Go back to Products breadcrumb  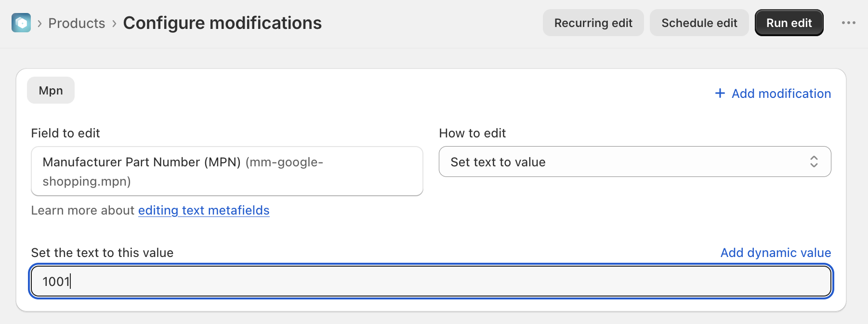[x=77, y=23]
